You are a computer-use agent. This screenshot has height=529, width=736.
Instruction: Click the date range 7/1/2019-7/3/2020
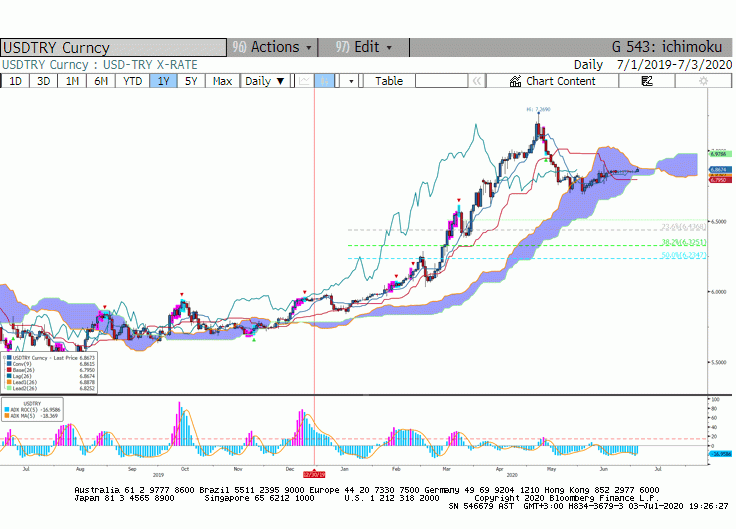pyautogui.click(x=674, y=65)
